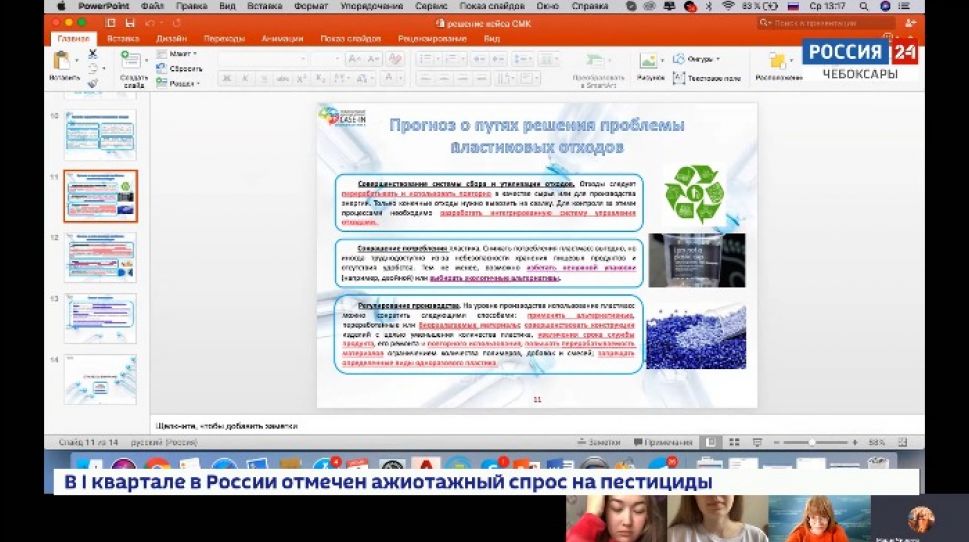Image resolution: width=969 pixels, height=542 pixels.
Task: Click the Superscript X² icon
Action: [302, 78]
